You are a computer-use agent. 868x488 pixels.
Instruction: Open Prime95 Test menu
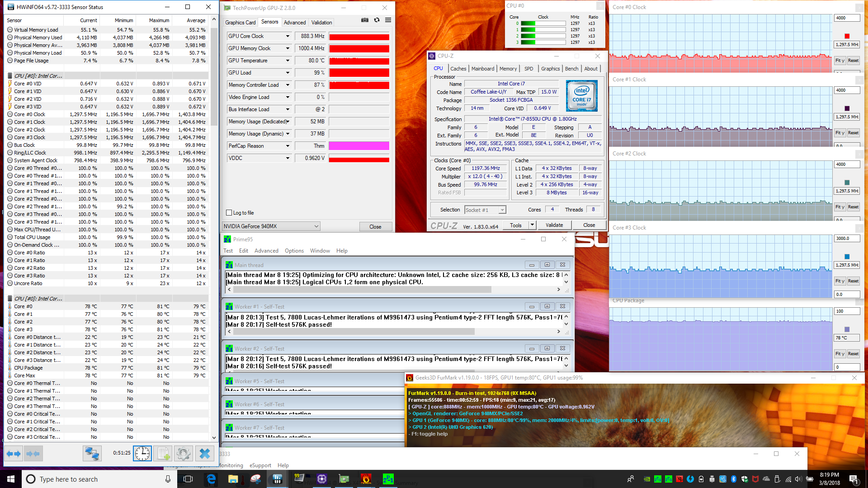pyautogui.click(x=228, y=251)
